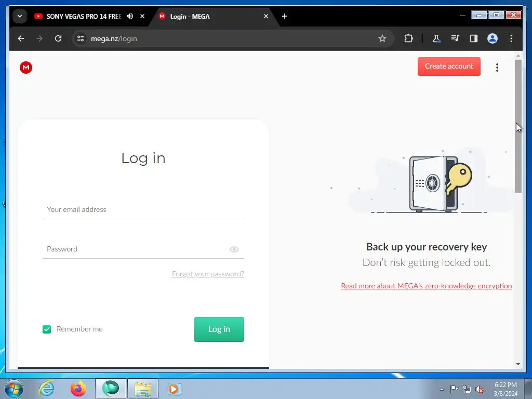Expand the tab search dropdown arrow

coord(20,16)
